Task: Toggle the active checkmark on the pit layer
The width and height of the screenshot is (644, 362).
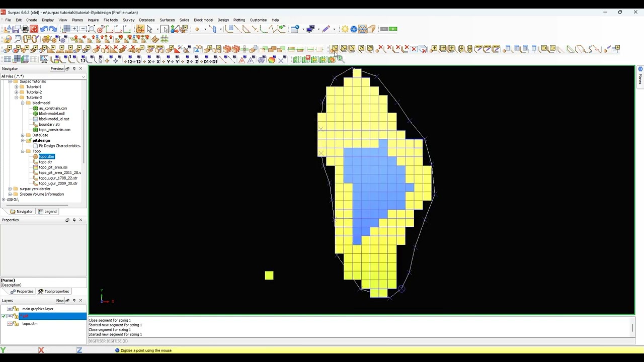Action: [x=4, y=316]
